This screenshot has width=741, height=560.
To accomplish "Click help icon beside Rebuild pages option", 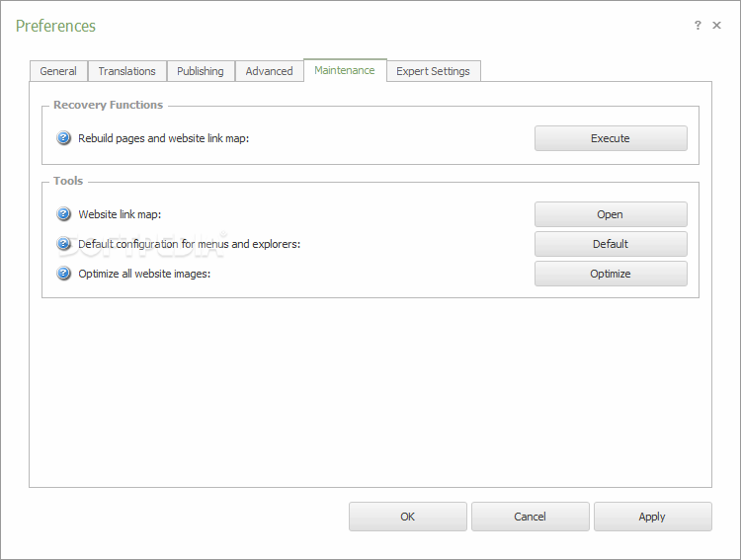I will (64, 138).
